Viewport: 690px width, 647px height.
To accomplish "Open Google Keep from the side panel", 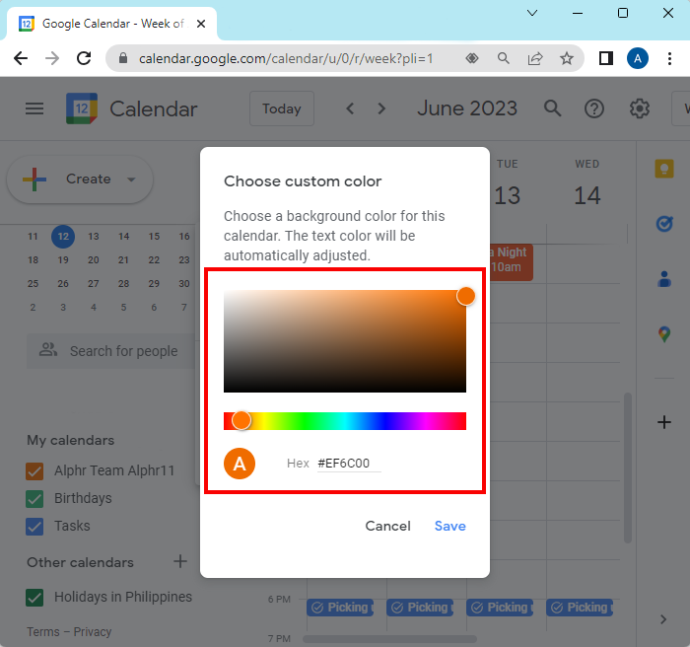I will point(664,168).
